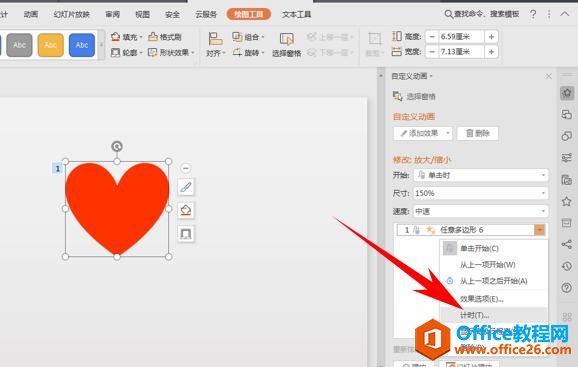
Task: Click the floating brush style icon beside the heart
Action: point(186,187)
